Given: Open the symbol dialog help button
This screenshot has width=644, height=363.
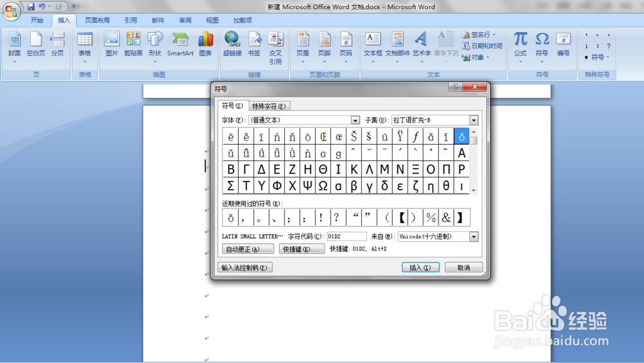Looking at the screenshot, I should tap(455, 87).
